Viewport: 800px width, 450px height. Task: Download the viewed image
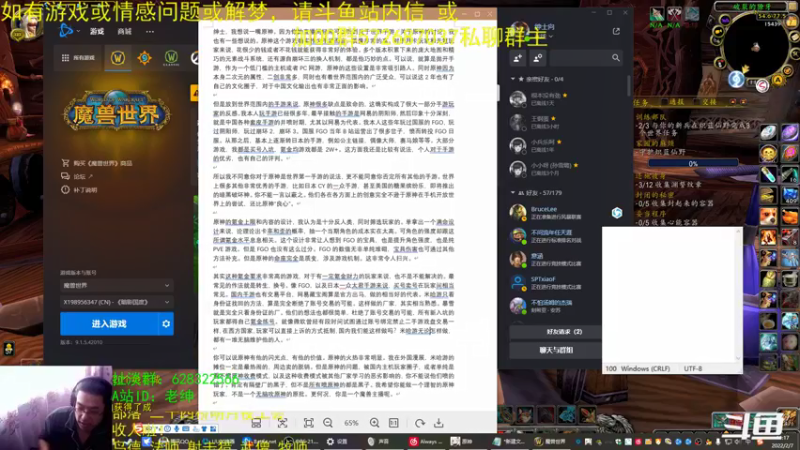[x=439, y=423]
